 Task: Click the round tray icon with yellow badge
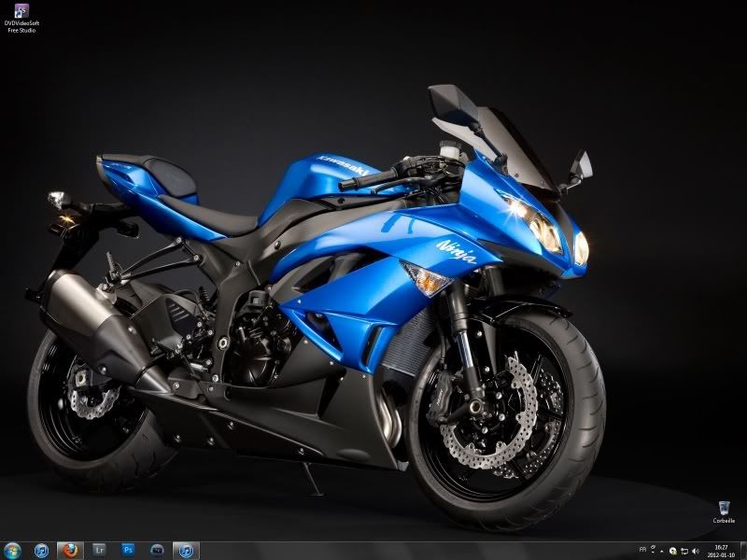coord(673,551)
